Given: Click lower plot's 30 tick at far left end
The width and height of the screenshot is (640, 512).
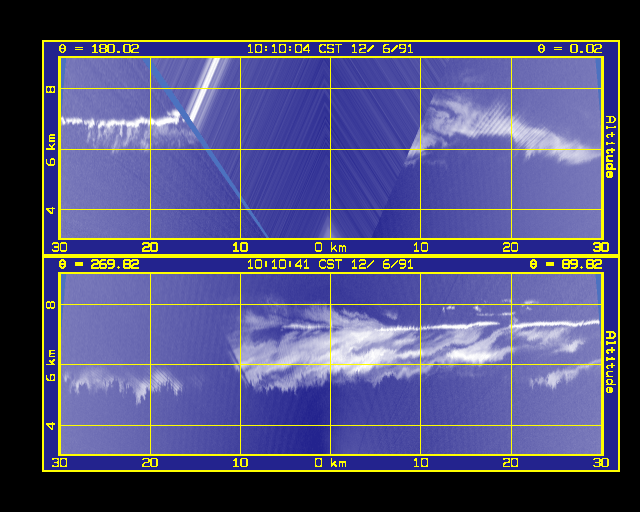Looking at the screenshot, I should point(60,463).
